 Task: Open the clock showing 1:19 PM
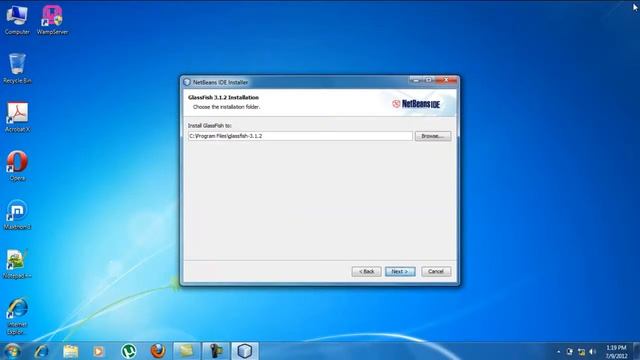(x=616, y=351)
